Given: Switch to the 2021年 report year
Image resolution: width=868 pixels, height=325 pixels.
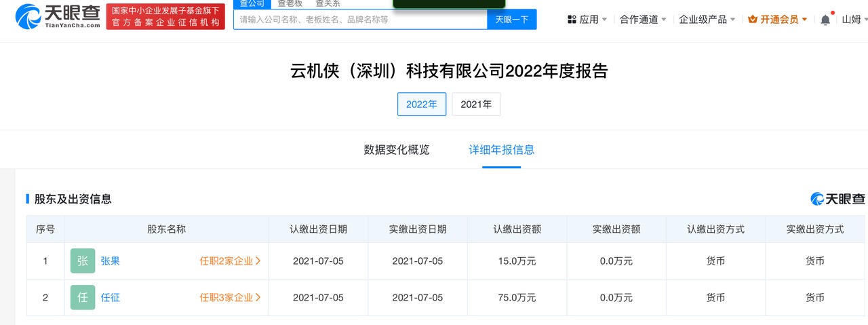Looking at the screenshot, I should 476,104.
